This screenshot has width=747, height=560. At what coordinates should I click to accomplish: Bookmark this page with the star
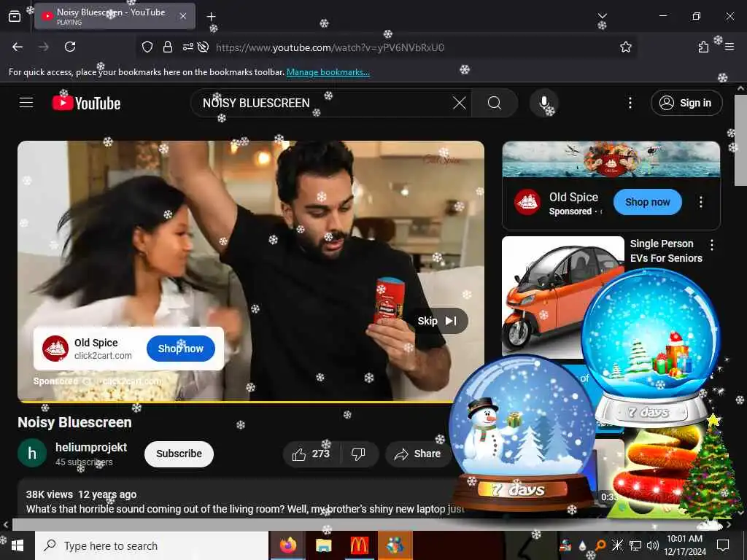pyautogui.click(x=625, y=47)
